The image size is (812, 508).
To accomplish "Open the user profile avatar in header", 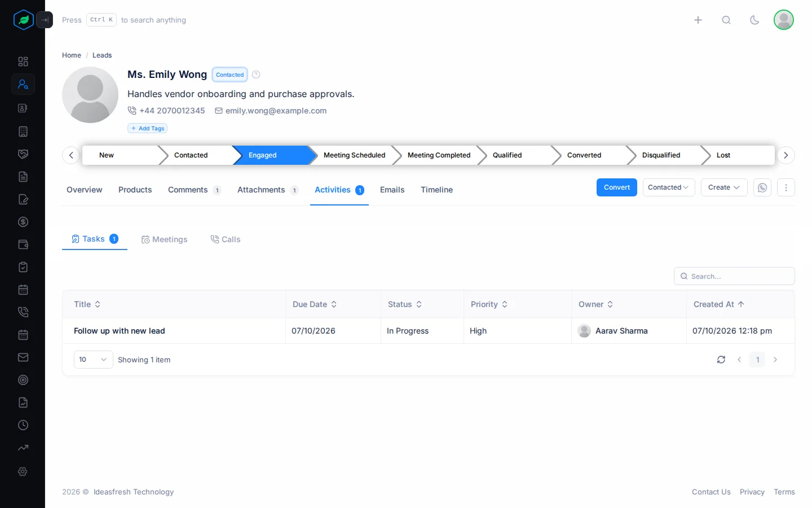I will [784, 20].
